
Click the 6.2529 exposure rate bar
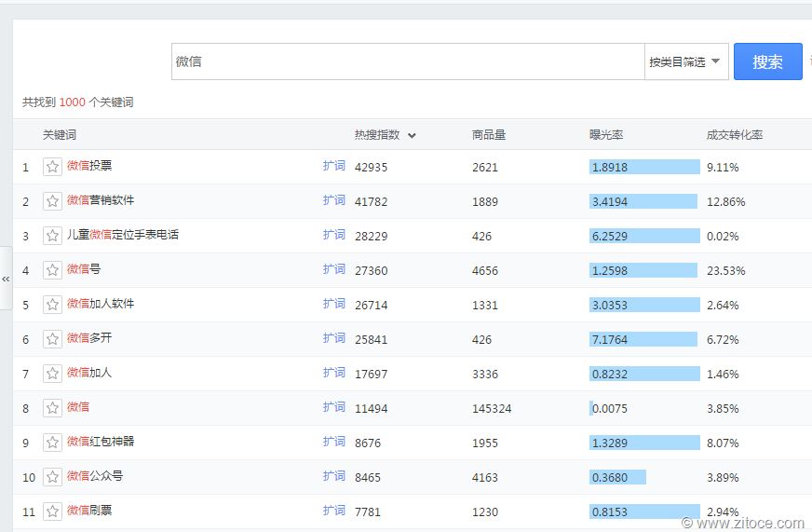click(x=643, y=236)
